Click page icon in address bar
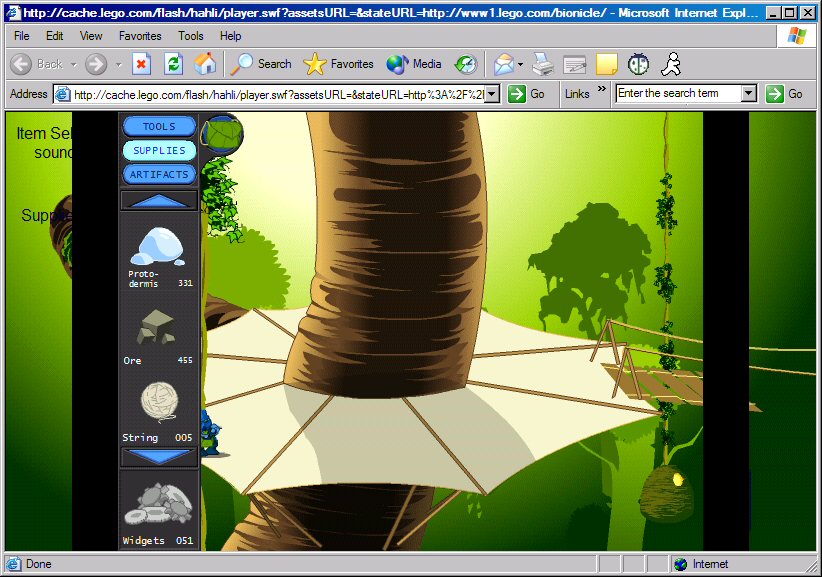This screenshot has width=822, height=577. [x=63, y=94]
